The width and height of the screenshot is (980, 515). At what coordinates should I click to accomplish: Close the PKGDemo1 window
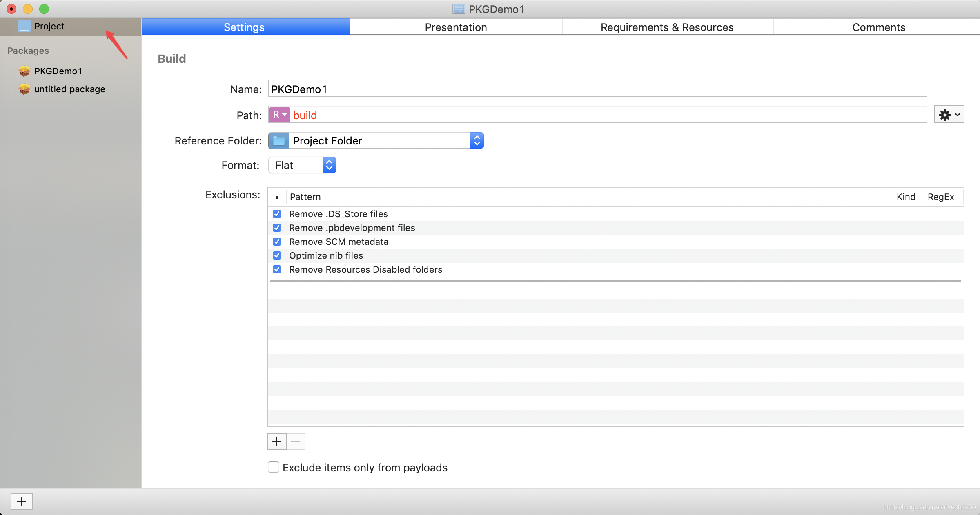pyautogui.click(x=11, y=9)
